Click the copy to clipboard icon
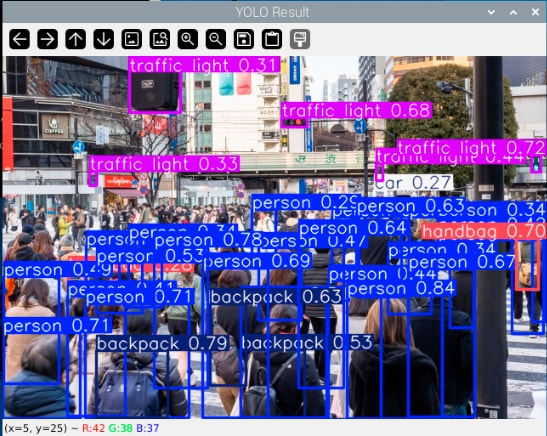 pos(272,39)
